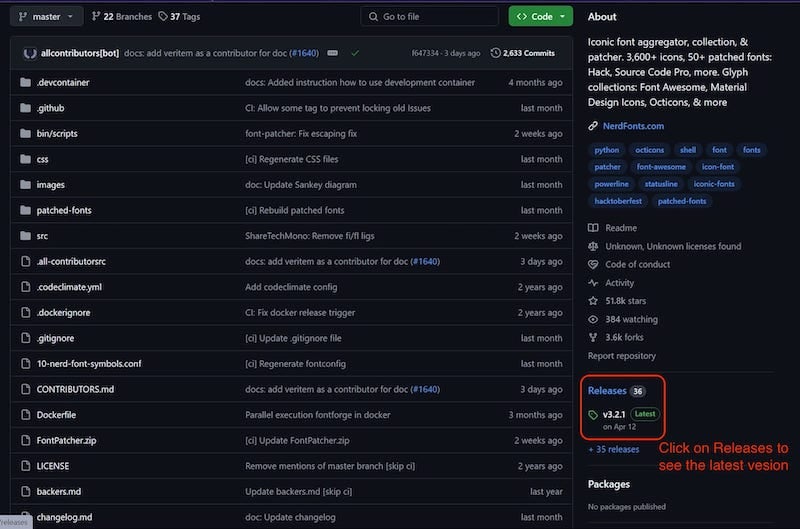Click the .devcontainer folder icon
The image size is (800, 529).
[26, 82]
